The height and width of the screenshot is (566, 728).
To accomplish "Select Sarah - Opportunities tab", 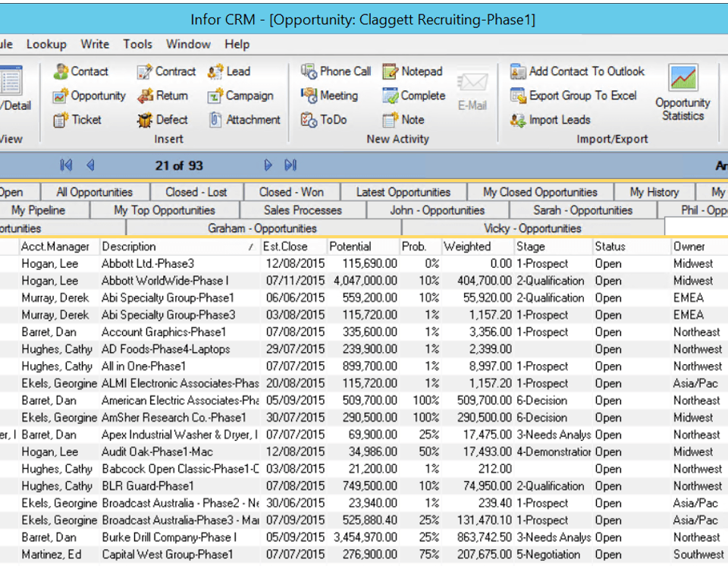I will pos(583,210).
